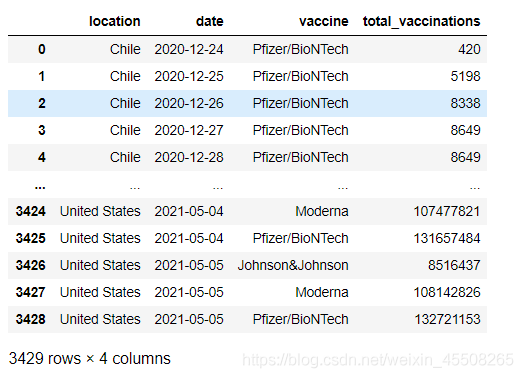The width and height of the screenshot is (523, 378).
Task: Click the Johnson&Johnson vaccine cell
Action: (x=293, y=266)
